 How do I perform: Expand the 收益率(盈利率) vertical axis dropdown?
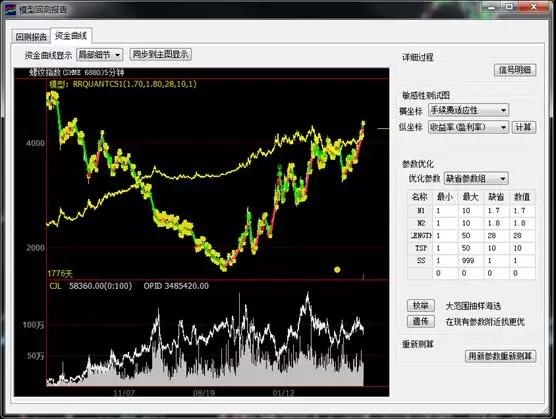click(468, 127)
